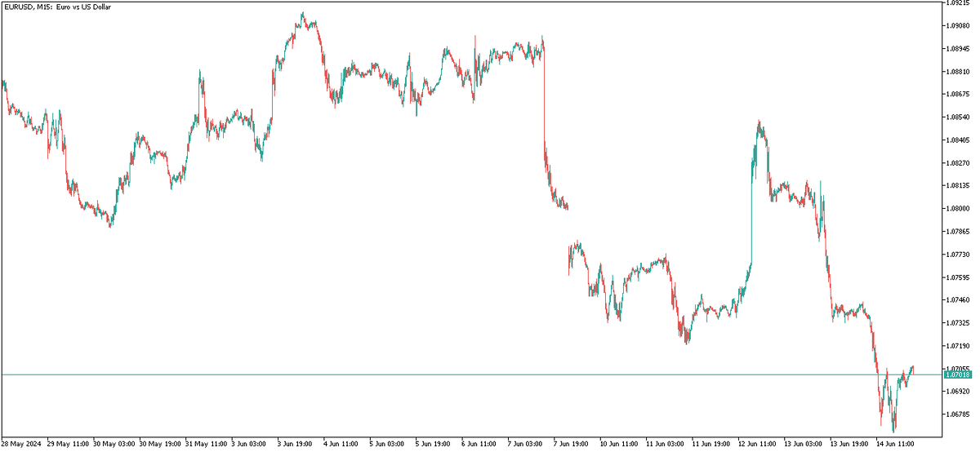
Task: Click the 1.08000 price axis label
Action: (x=958, y=208)
